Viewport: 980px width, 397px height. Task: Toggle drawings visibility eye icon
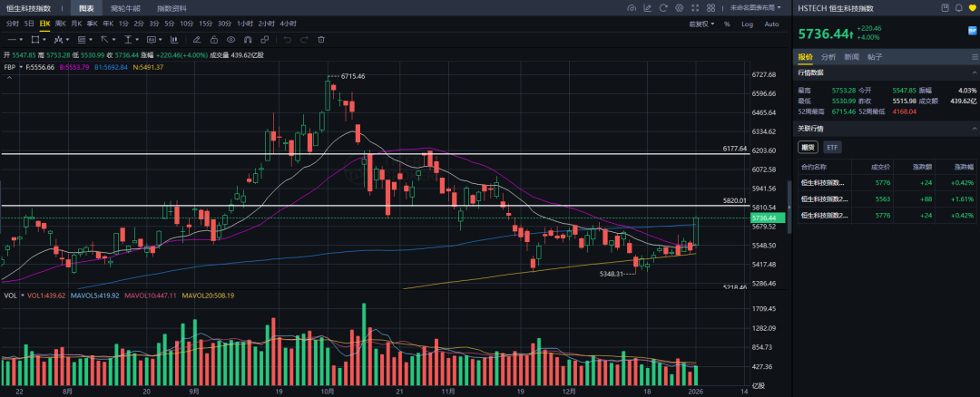click(x=230, y=40)
